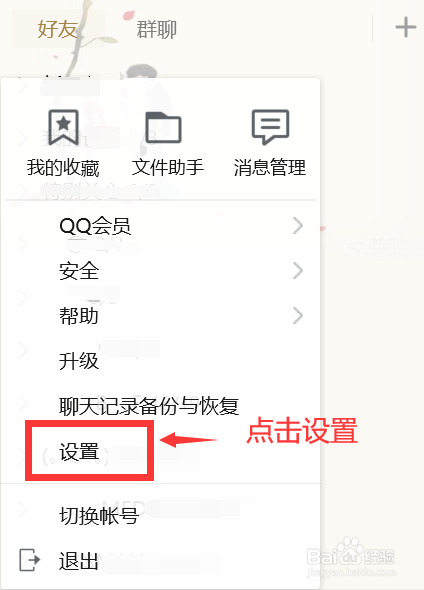
Task: Choose the 切换帐号 menu item
Action: [160, 515]
